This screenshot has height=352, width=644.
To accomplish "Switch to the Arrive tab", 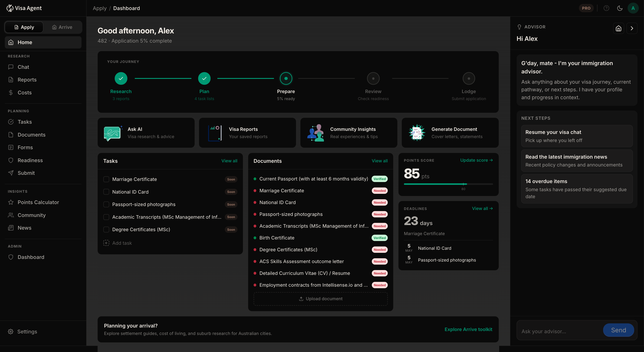I will [62, 27].
